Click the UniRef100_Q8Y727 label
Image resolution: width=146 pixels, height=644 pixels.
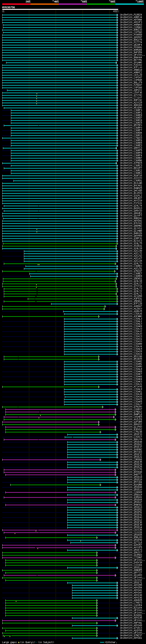point(131,573)
